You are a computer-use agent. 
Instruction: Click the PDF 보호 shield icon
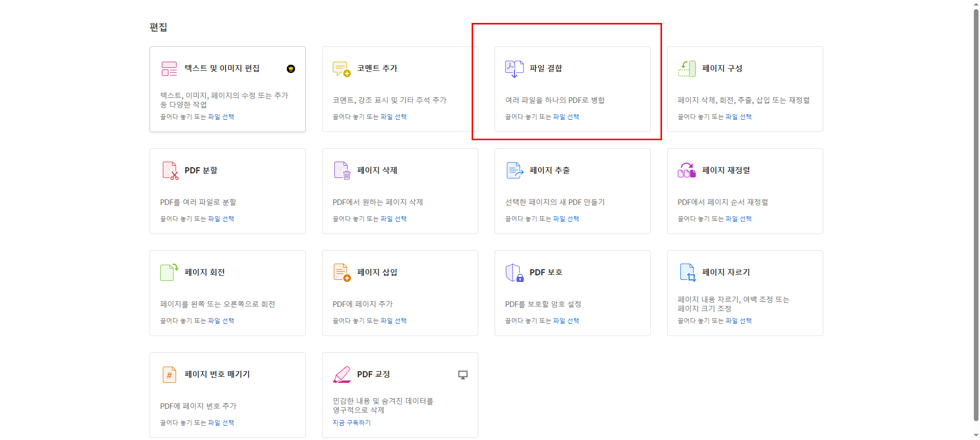coord(514,273)
